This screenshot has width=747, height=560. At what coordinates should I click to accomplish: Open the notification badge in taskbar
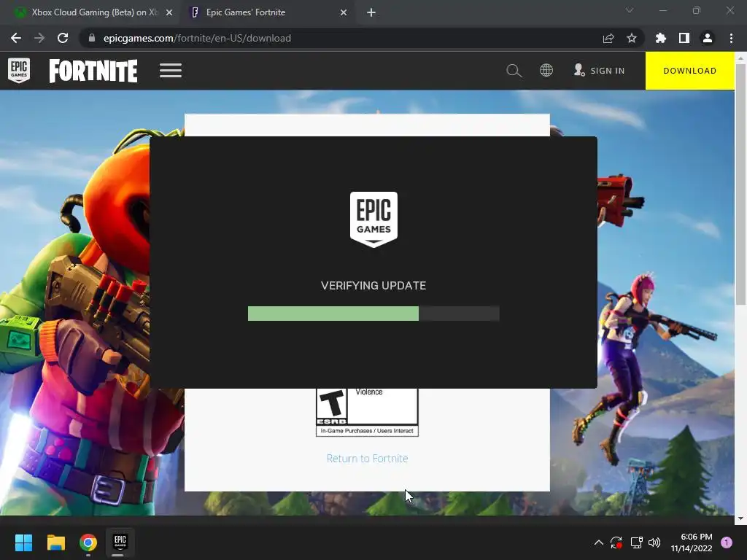tap(727, 542)
